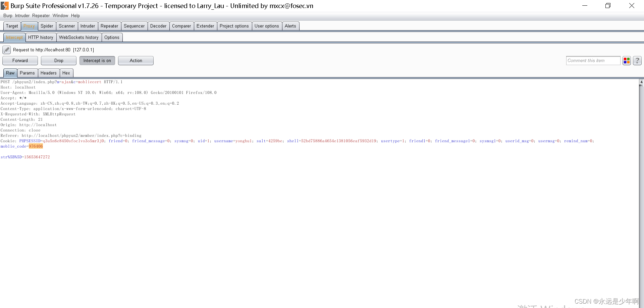Toggle the Intercept is on button
The image size is (644, 308).
(x=97, y=61)
